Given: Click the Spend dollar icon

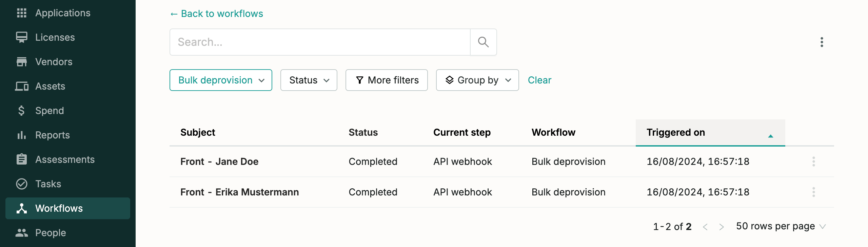Looking at the screenshot, I should [x=21, y=111].
